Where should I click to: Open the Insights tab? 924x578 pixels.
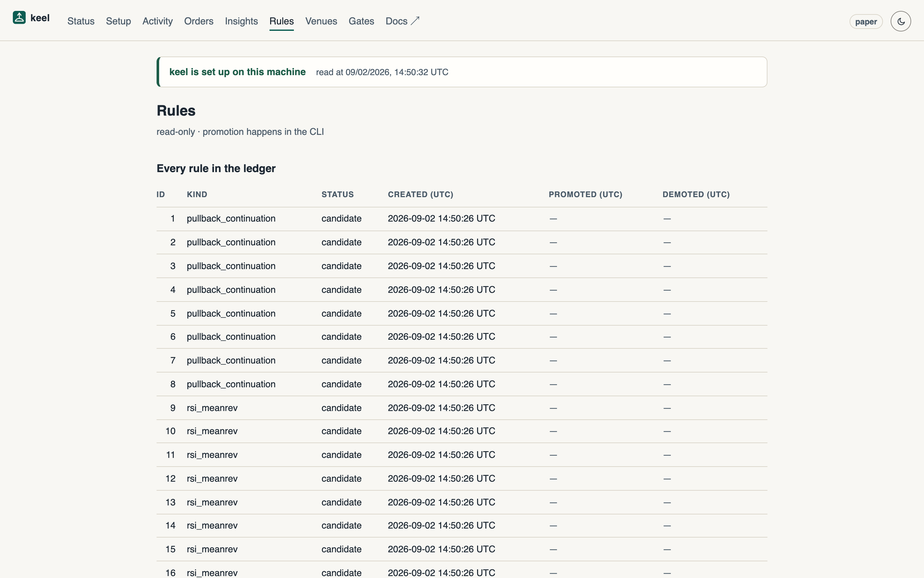click(x=241, y=22)
